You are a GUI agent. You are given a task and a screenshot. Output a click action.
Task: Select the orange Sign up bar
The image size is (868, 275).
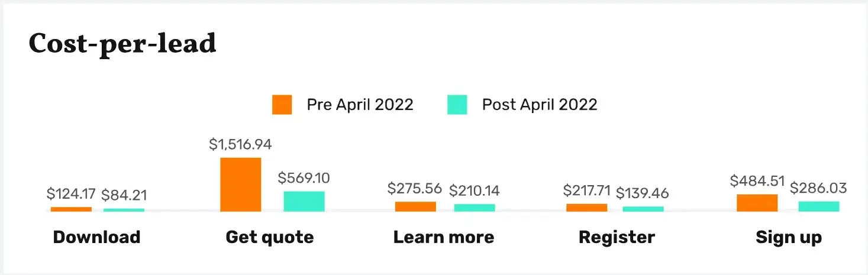[757, 203]
